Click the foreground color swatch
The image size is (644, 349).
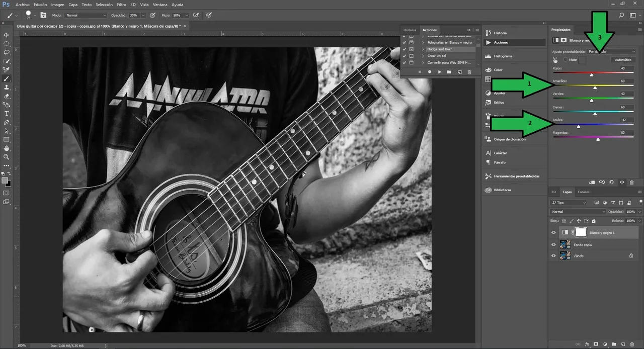[5, 180]
